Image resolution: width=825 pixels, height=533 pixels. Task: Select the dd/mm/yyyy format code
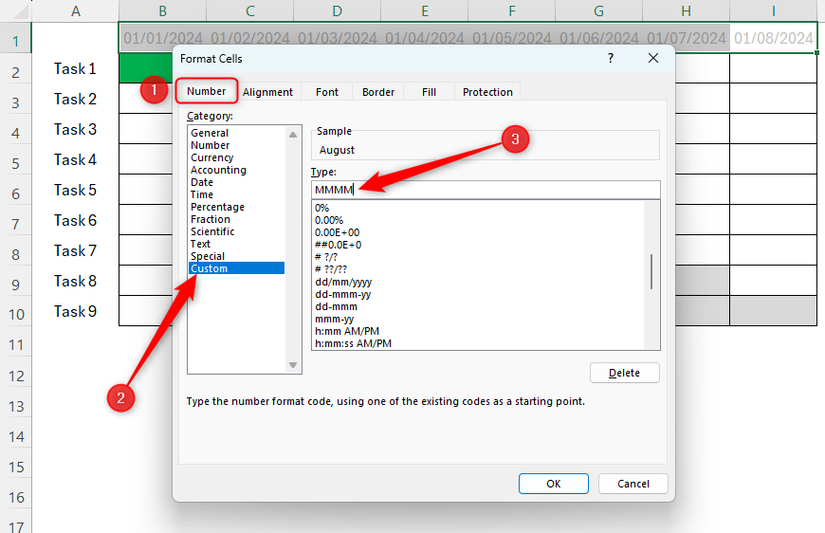(x=343, y=282)
